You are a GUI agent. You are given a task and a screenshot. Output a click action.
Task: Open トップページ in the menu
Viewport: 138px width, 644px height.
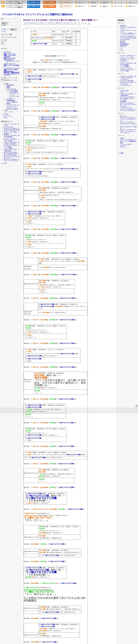(x=7, y=51)
